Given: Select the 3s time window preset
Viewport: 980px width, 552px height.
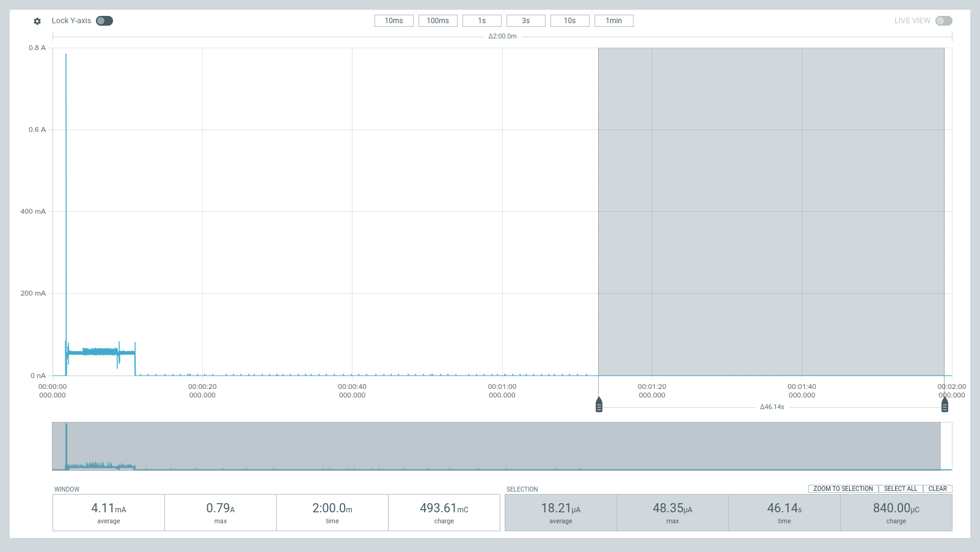Looking at the screenshot, I should [x=525, y=20].
